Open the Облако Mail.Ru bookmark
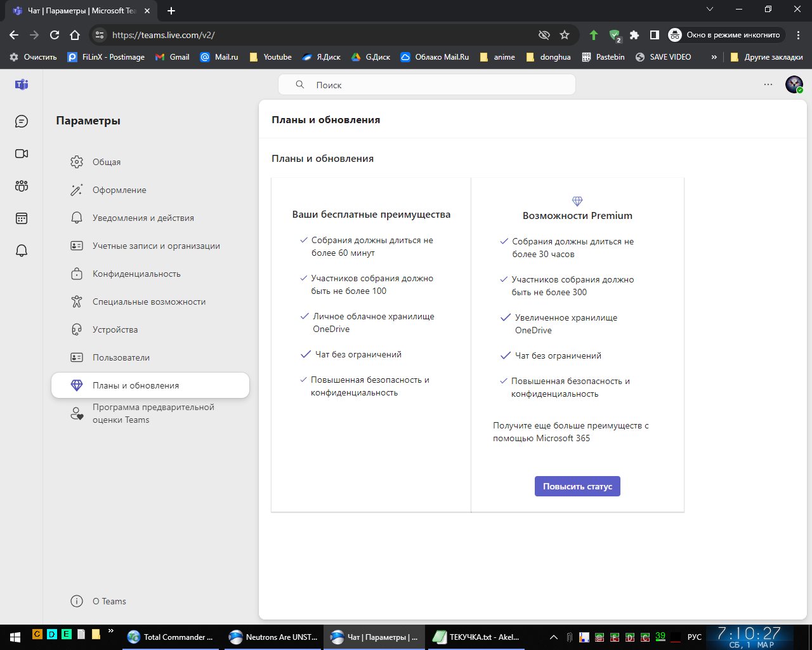 click(x=435, y=57)
